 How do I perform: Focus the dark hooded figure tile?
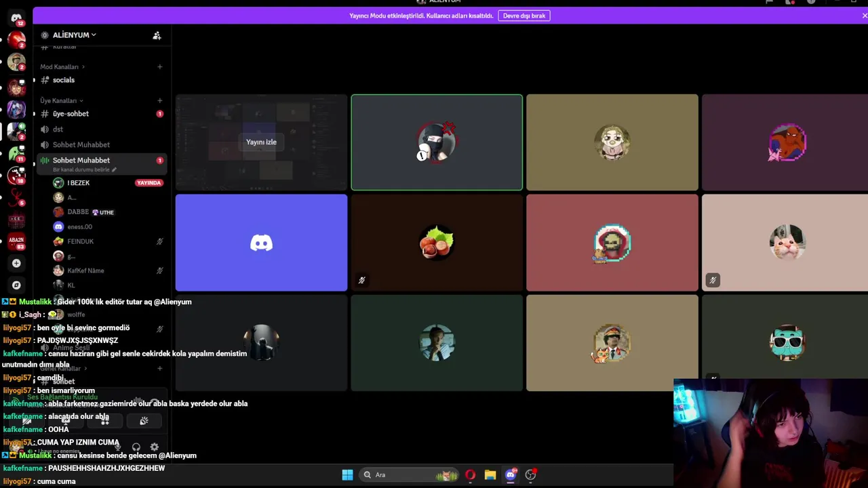click(x=261, y=343)
